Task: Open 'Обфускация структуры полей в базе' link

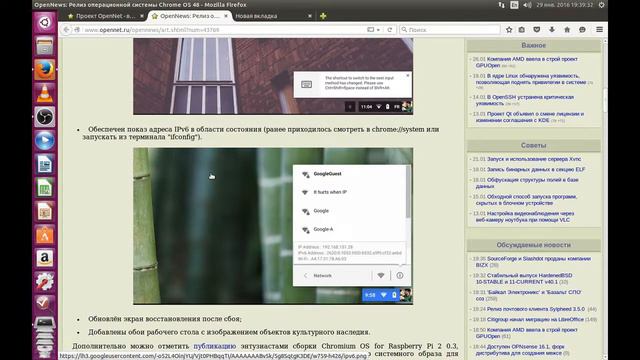Action: [x=527, y=183]
